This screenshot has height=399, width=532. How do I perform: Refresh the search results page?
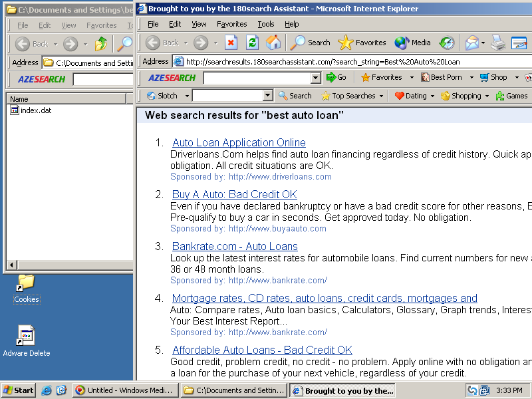click(x=252, y=43)
